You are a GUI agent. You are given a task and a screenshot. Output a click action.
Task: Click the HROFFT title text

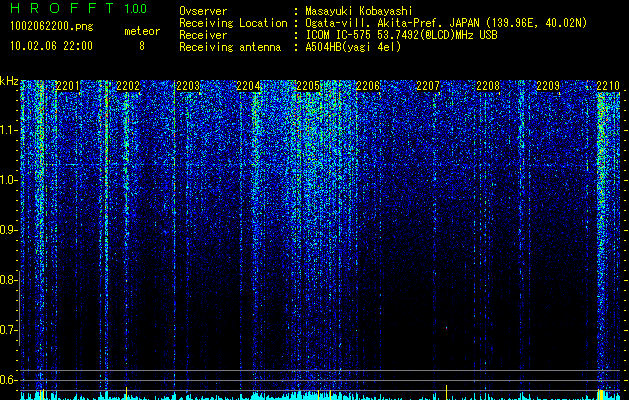coord(62,8)
